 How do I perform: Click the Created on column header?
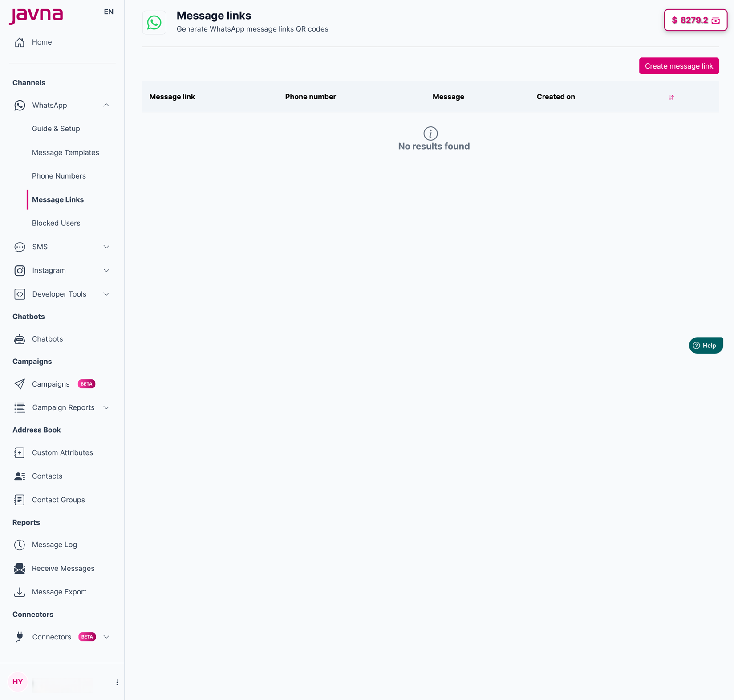(x=556, y=97)
